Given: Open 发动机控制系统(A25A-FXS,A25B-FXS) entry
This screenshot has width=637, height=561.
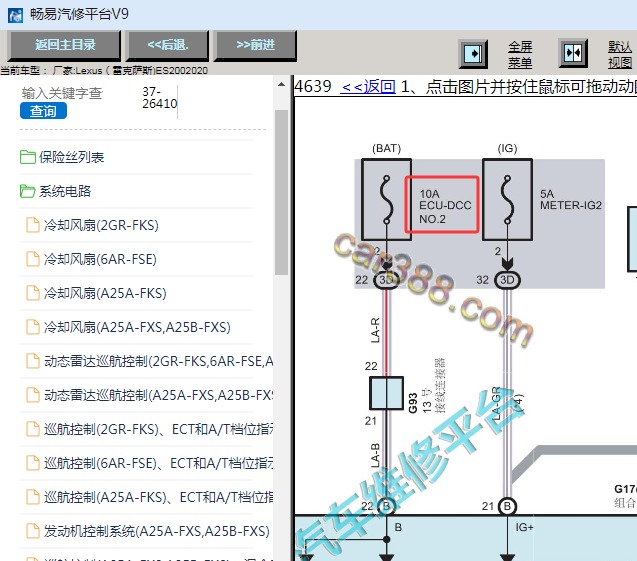Looking at the screenshot, I should click(x=157, y=531).
